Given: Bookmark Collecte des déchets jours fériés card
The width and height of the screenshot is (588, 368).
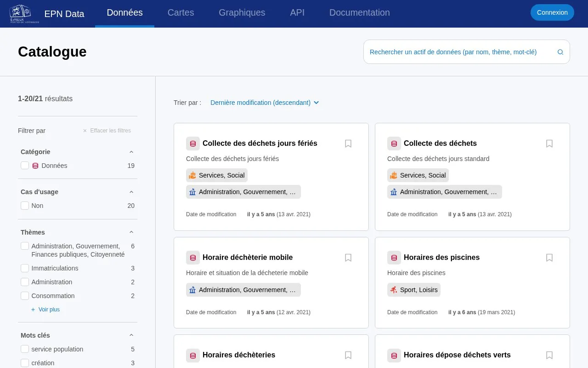Looking at the screenshot, I should (x=348, y=144).
